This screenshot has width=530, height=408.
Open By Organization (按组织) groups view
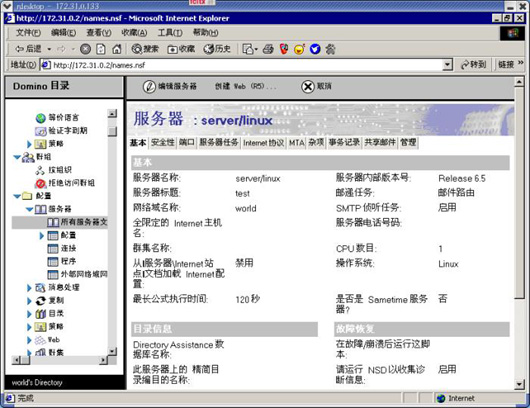[x=53, y=170]
